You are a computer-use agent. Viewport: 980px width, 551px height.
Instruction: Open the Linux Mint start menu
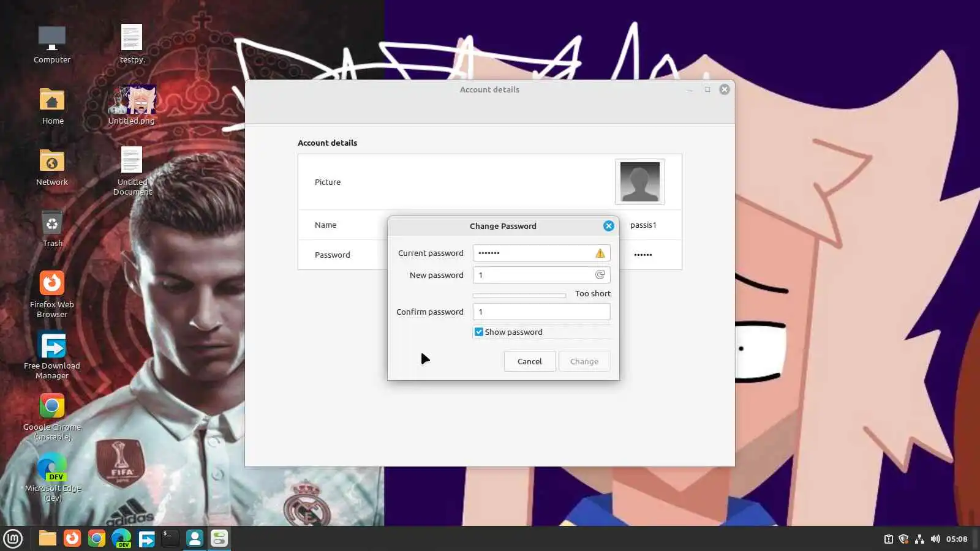pyautogui.click(x=13, y=539)
